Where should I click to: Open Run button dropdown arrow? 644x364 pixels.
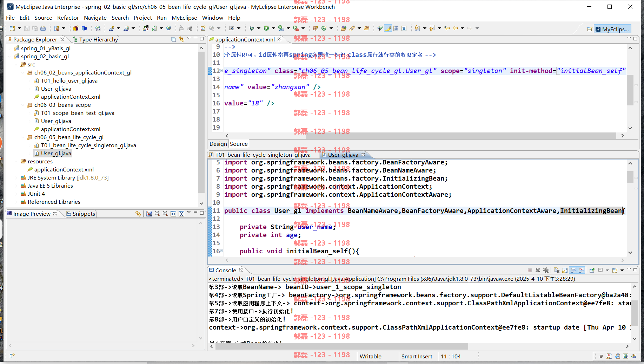(273, 28)
